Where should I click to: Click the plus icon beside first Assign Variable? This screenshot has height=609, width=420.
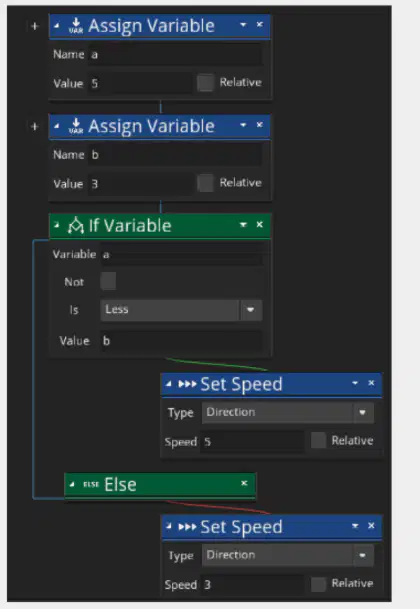pyautogui.click(x=35, y=26)
